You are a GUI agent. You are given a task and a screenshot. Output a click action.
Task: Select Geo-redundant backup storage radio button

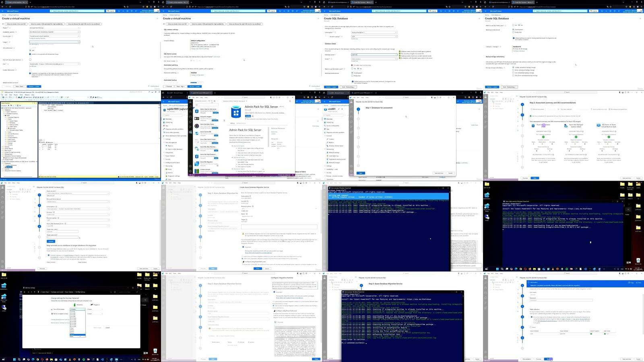tap(513, 73)
